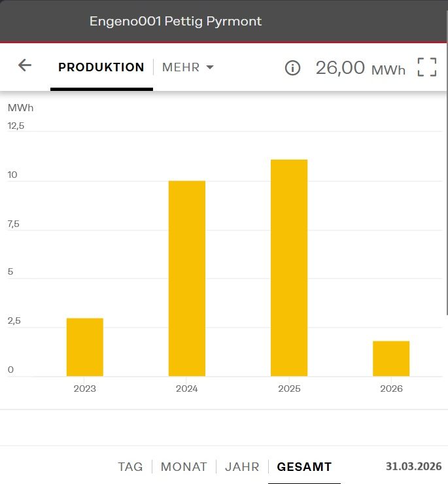Viewport: 448px width, 484px height.
Task: Open the MEHR menu
Action: point(181,67)
